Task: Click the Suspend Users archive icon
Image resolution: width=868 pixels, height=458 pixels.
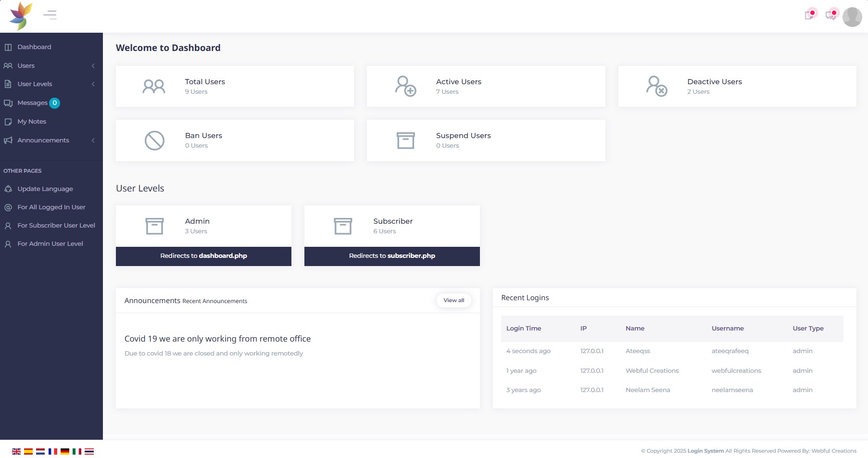Action: (x=405, y=140)
